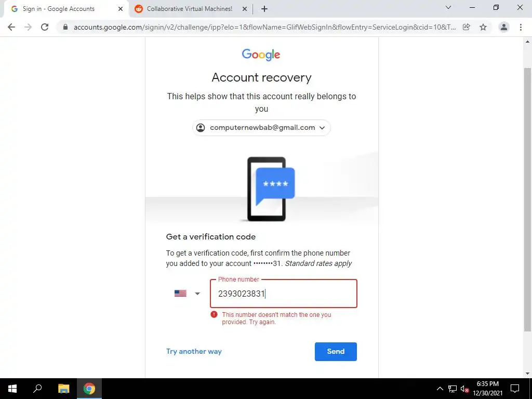This screenshot has width=532, height=399.
Task: Open Chrome three-dot menu
Action: pyautogui.click(x=521, y=27)
